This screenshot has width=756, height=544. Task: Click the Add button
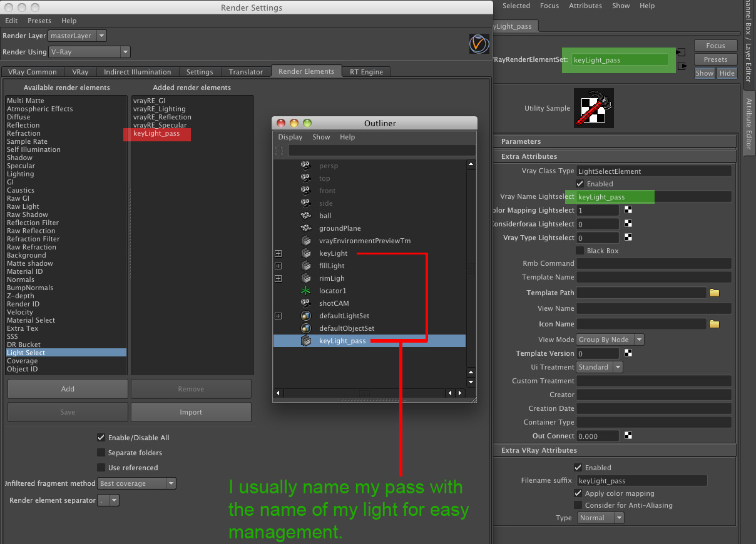pyautogui.click(x=68, y=389)
